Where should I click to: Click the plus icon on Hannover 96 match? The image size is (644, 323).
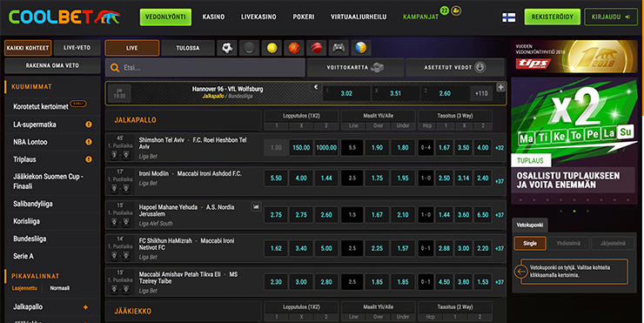point(500,87)
